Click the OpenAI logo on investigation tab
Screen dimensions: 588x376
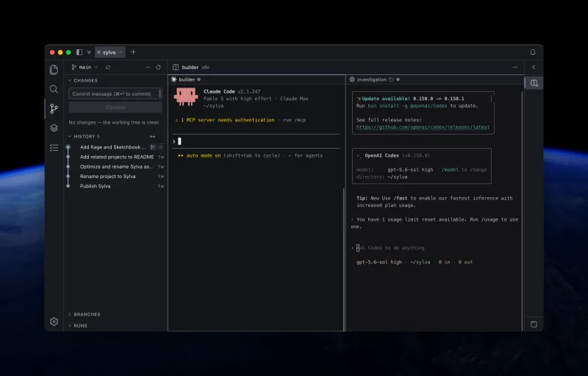click(352, 79)
